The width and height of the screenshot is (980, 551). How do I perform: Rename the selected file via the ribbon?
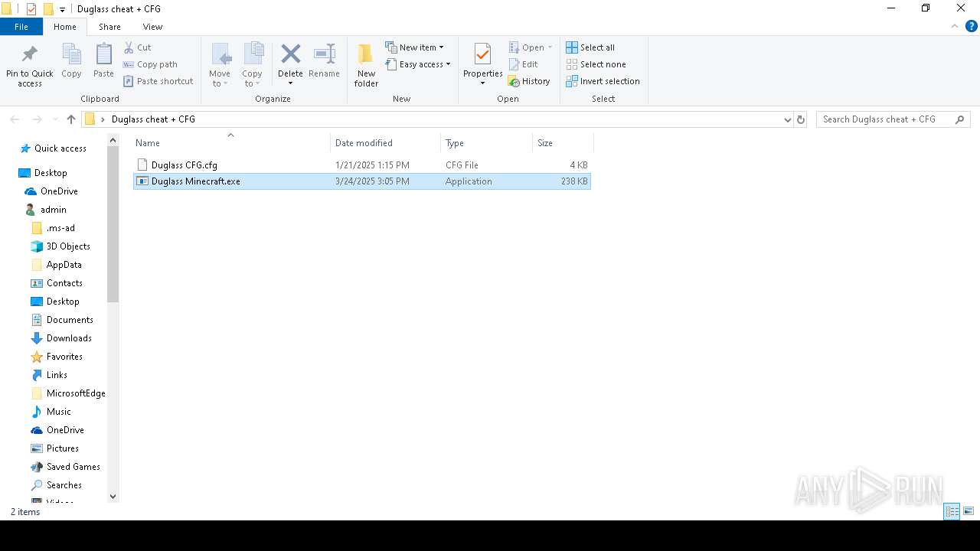point(324,61)
